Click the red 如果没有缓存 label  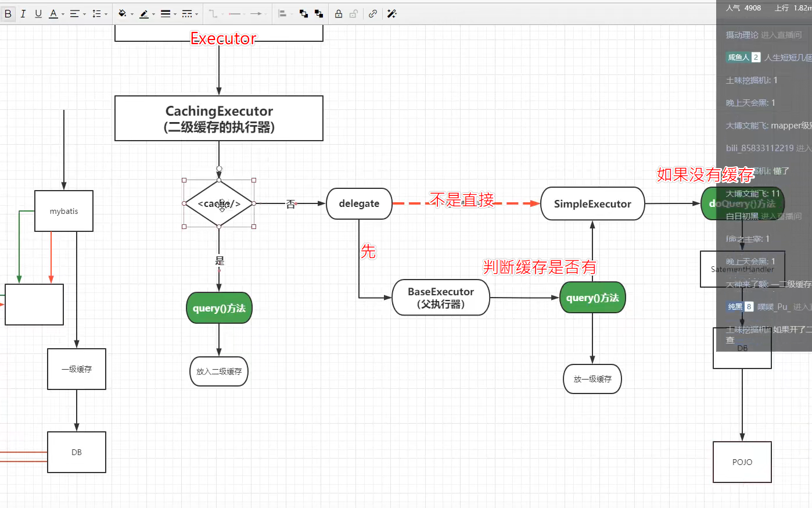coord(706,174)
